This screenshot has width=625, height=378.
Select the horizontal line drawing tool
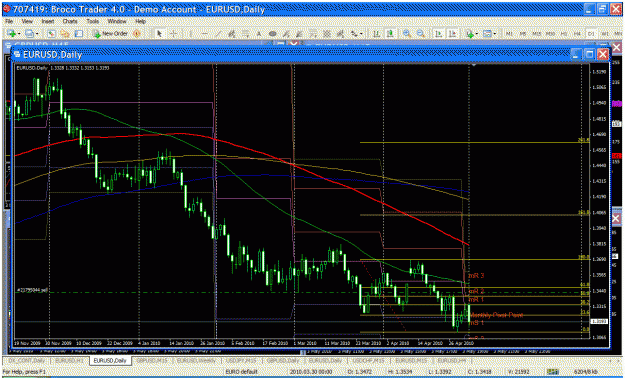204,34
